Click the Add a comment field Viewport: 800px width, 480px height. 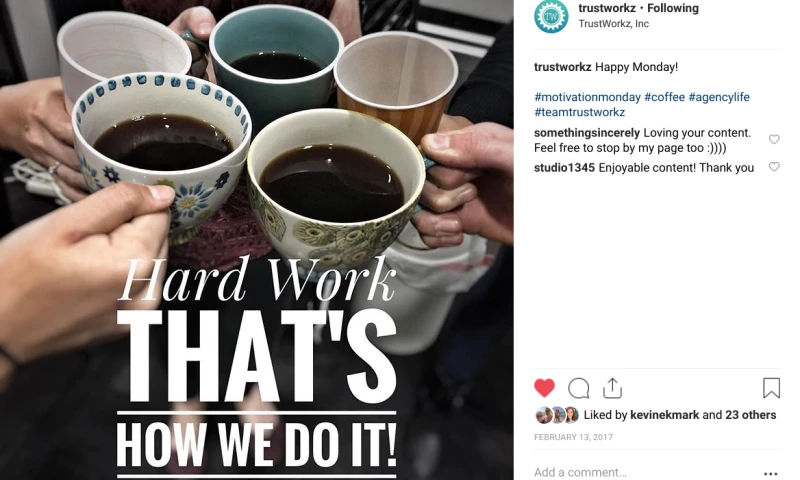(645, 472)
